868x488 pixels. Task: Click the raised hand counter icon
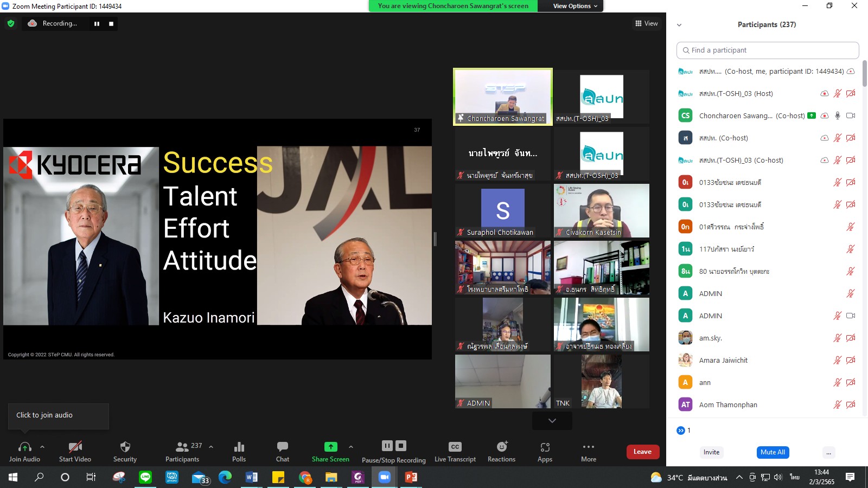(681, 431)
